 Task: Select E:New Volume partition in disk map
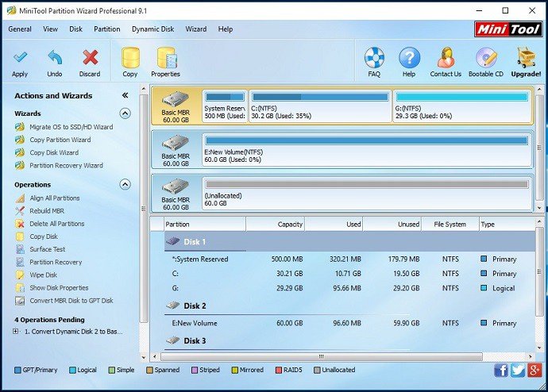(367, 150)
